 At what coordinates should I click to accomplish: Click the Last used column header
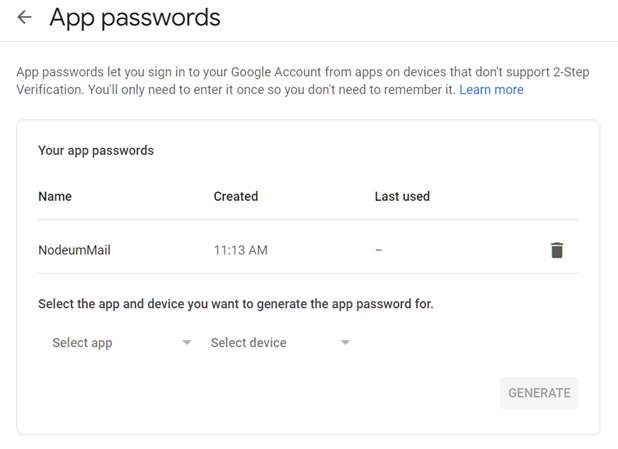coord(402,196)
